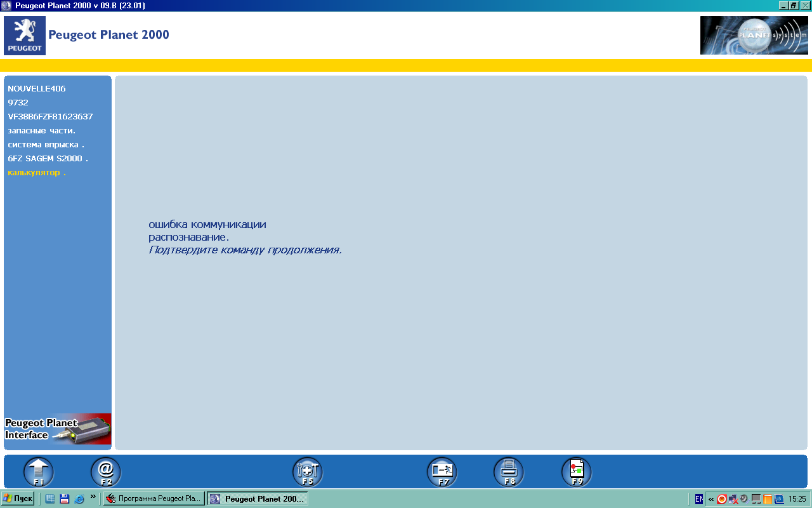Minimize the Peugeot Planet window
Image resolution: width=812 pixels, height=508 pixels.
coord(783,5)
